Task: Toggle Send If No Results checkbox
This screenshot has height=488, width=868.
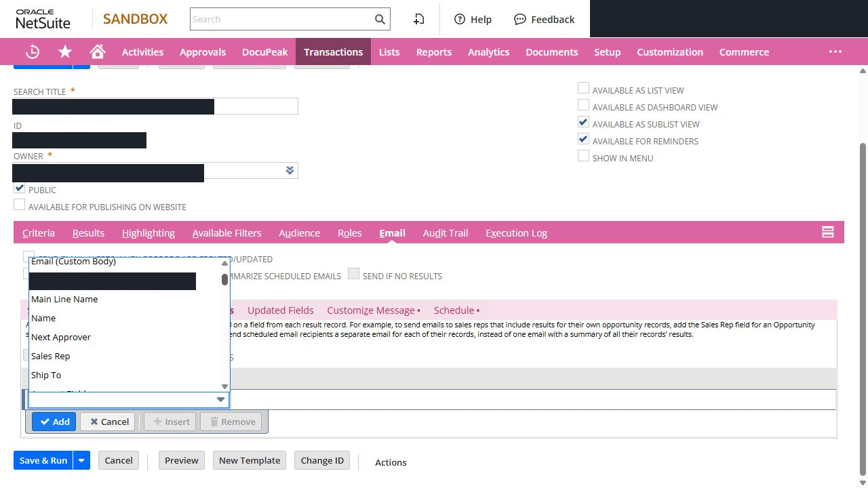Action: [x=353, y=274]
